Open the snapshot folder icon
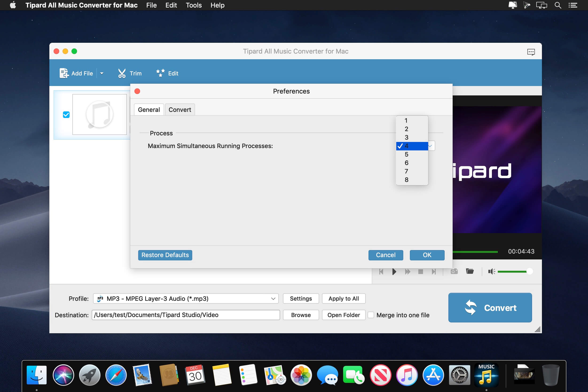Screen dimensions: 588x392 coord(470,271)
